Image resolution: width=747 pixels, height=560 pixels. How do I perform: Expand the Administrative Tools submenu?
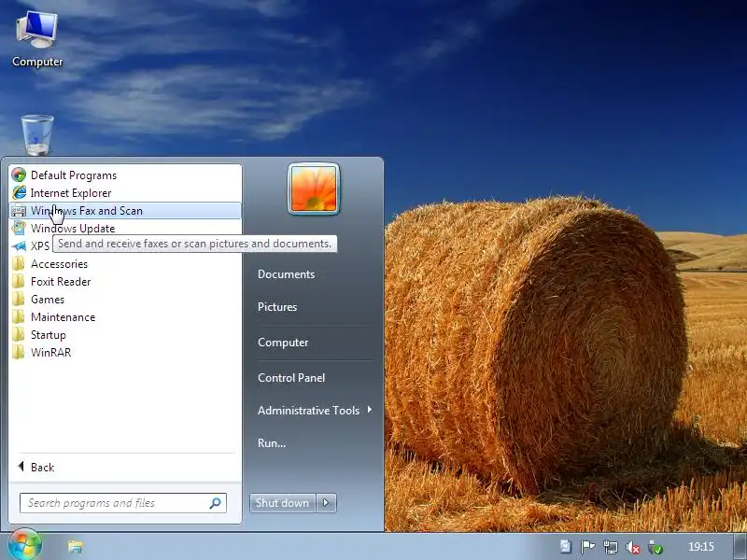[x=315, y=410]
